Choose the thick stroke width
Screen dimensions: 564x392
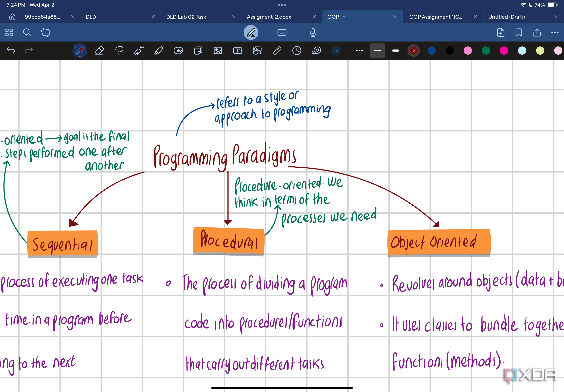click(x=396, y=51)
